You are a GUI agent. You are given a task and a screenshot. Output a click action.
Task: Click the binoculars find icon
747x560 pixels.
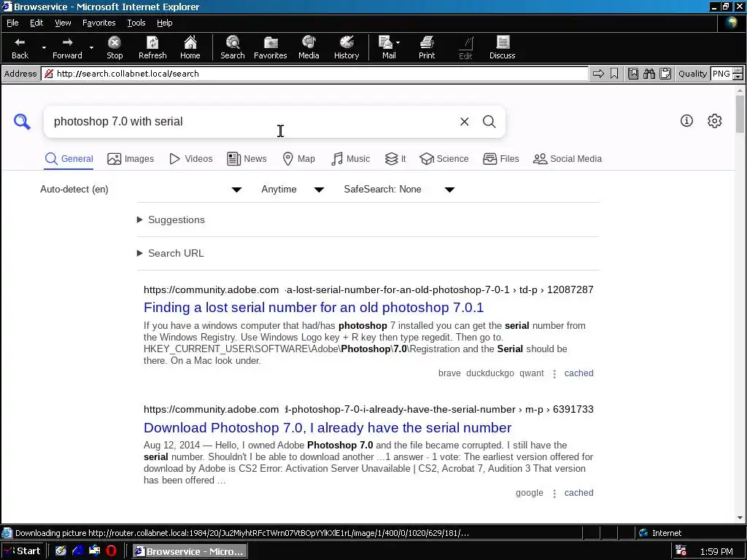(649, 74)
